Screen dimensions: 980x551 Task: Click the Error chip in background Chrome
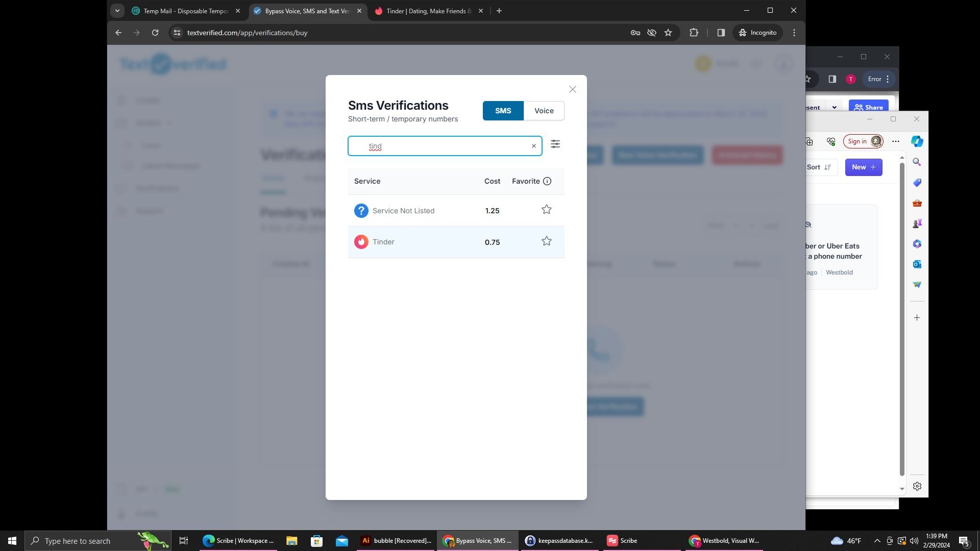click(x=878, y=79)
